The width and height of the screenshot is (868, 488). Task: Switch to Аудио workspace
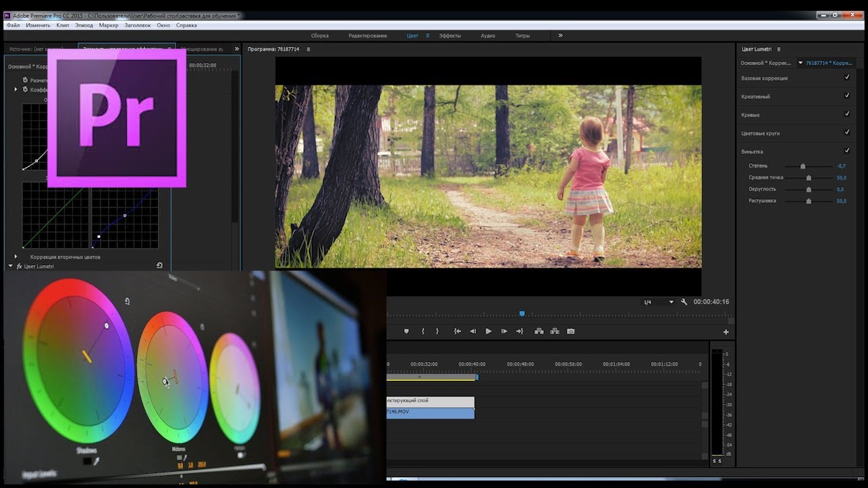tap(488, 35)
